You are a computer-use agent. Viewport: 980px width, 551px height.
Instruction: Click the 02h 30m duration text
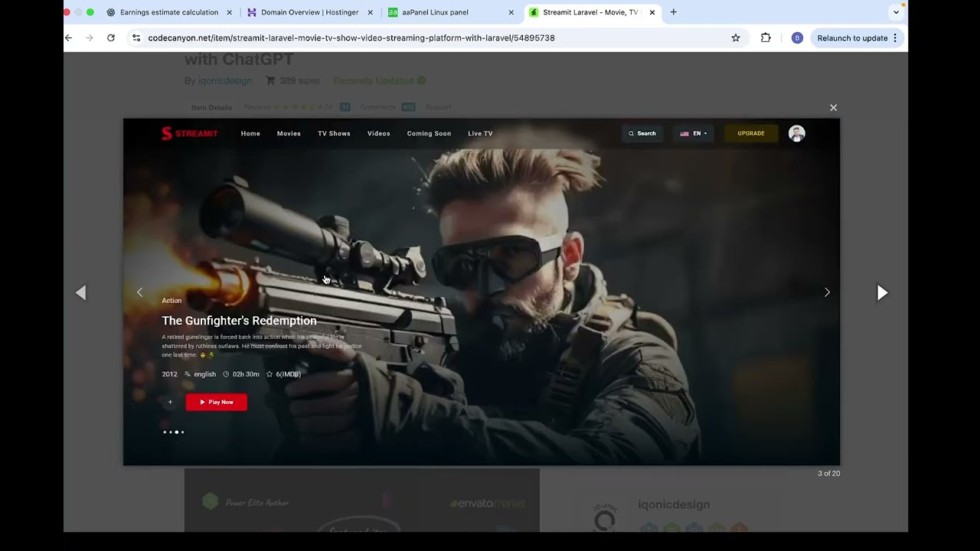point(246,374)
